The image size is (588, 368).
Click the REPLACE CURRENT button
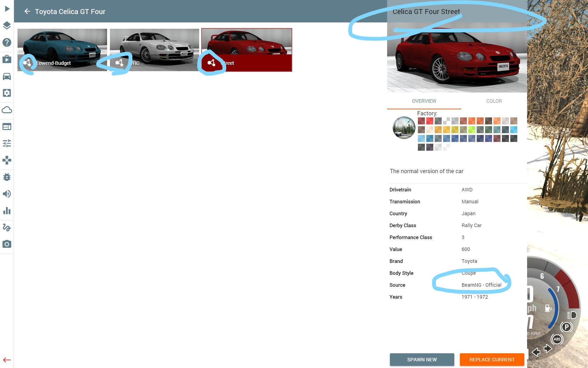click(492, 360)
